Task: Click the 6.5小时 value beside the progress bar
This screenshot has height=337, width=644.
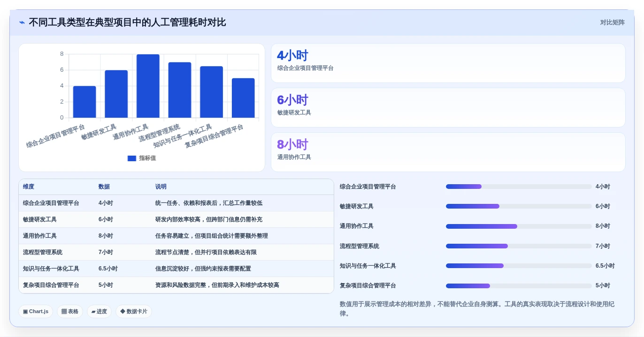Action: tap(605, 266)
